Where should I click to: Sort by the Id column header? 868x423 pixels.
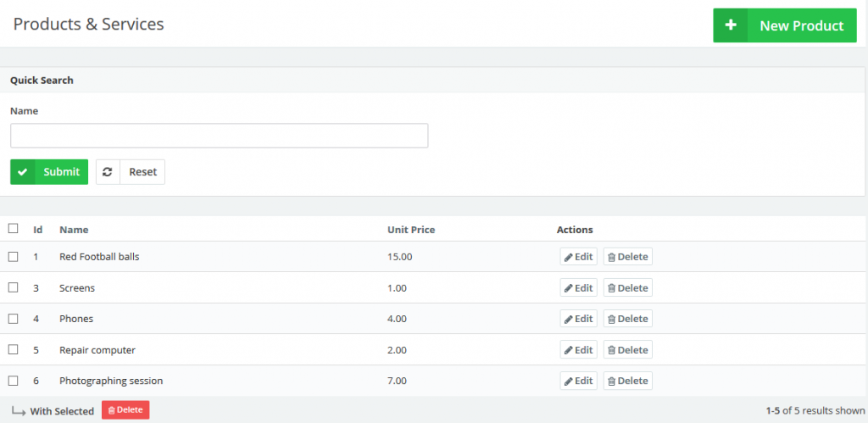(x=38, y=230)
